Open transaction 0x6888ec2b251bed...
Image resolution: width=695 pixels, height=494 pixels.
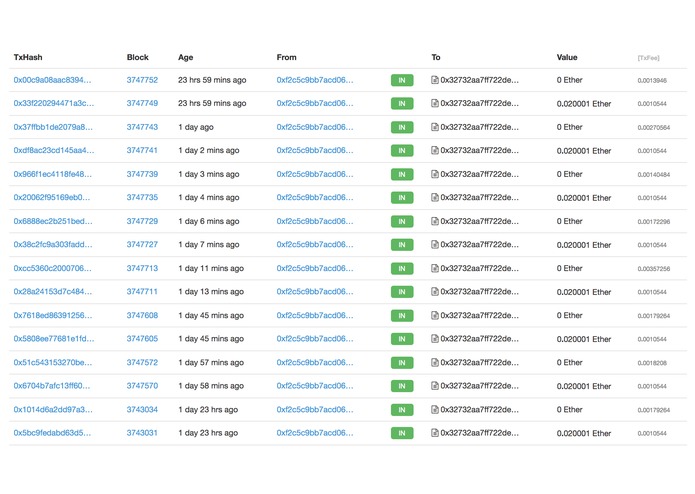(53, 221)
